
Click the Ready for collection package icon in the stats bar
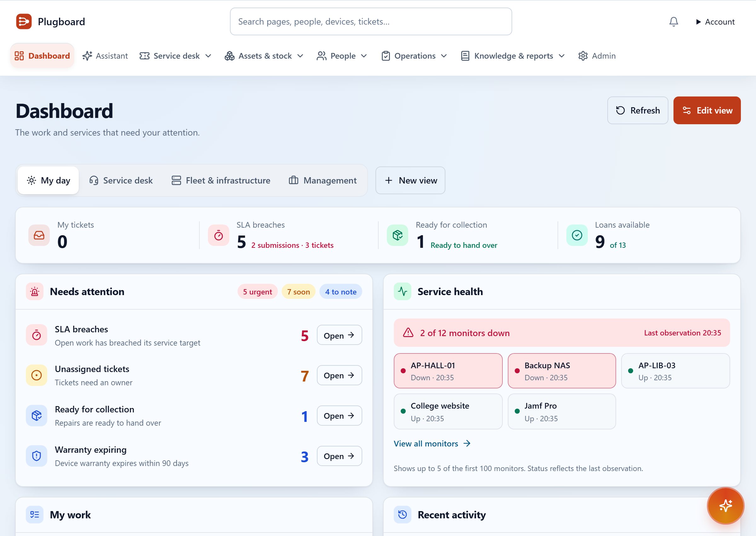click(398, 235)
